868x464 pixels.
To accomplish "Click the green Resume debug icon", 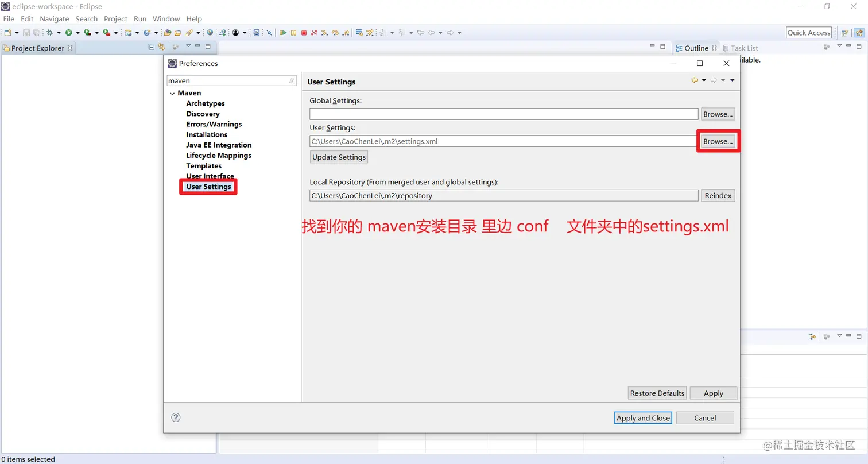I will (x=283, y=33).
